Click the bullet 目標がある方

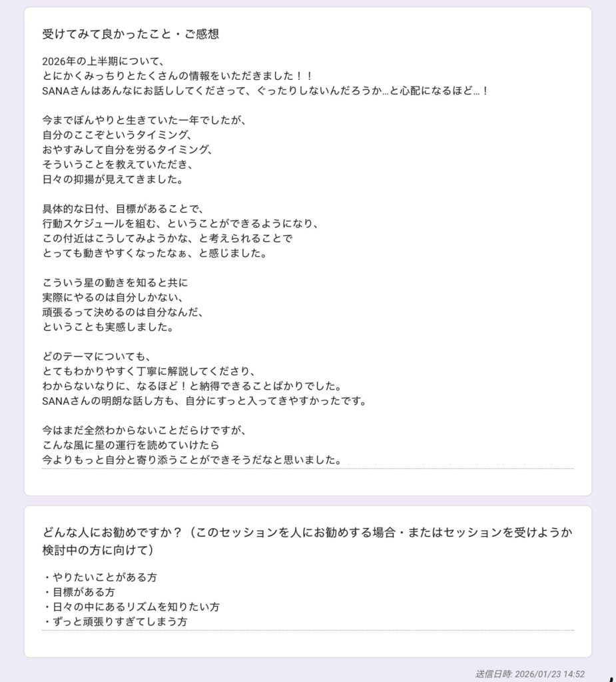[x=79, y=592]
